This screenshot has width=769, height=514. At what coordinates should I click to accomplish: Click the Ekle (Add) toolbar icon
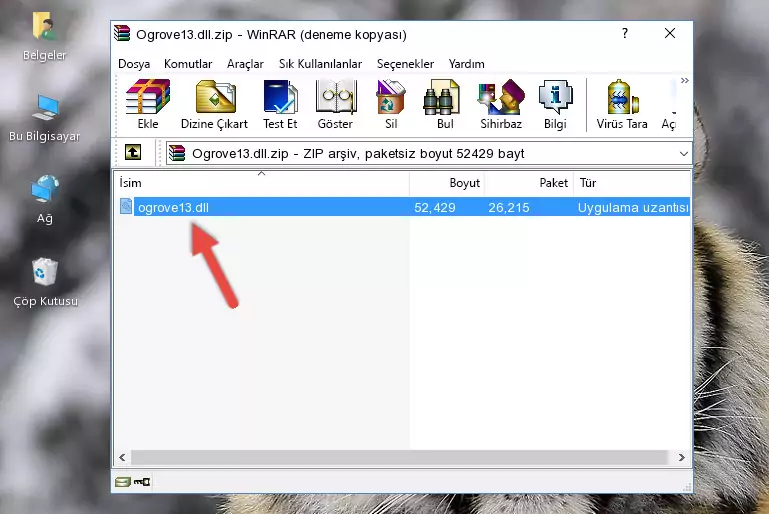pyautogui.click(x=148, y=104)
